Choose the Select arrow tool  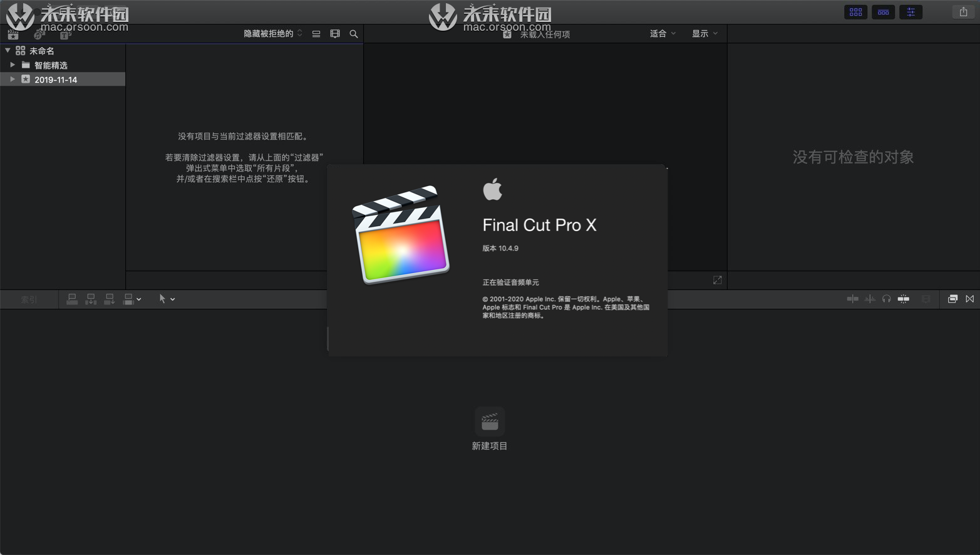[x=162, y=299]
